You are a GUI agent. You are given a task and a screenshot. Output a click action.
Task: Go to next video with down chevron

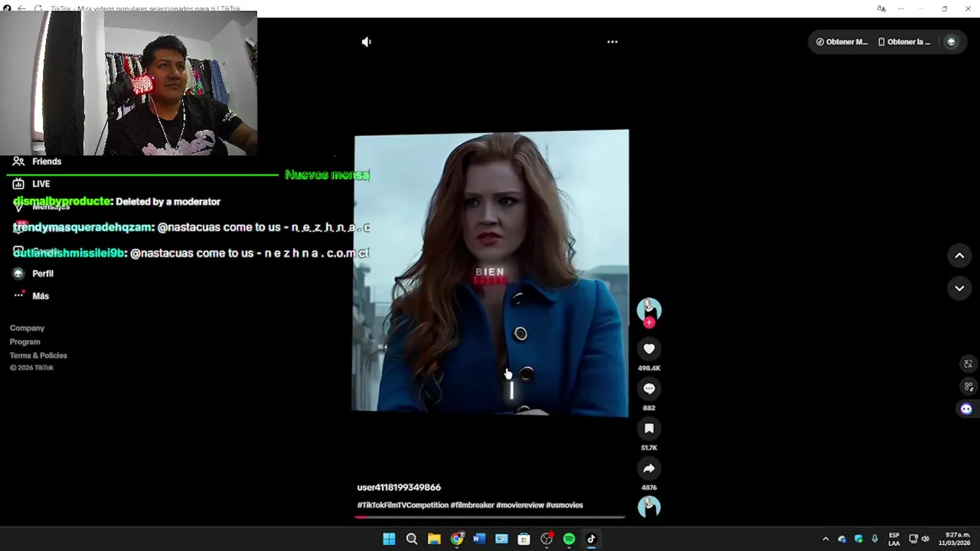(x=959, y=289)
